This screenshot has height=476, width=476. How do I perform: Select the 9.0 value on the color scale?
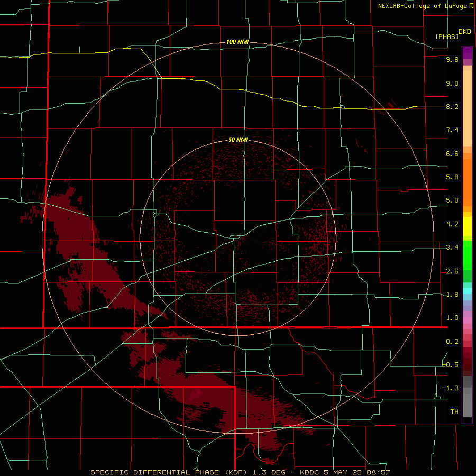pyautogui.click(x=452, y=83)
